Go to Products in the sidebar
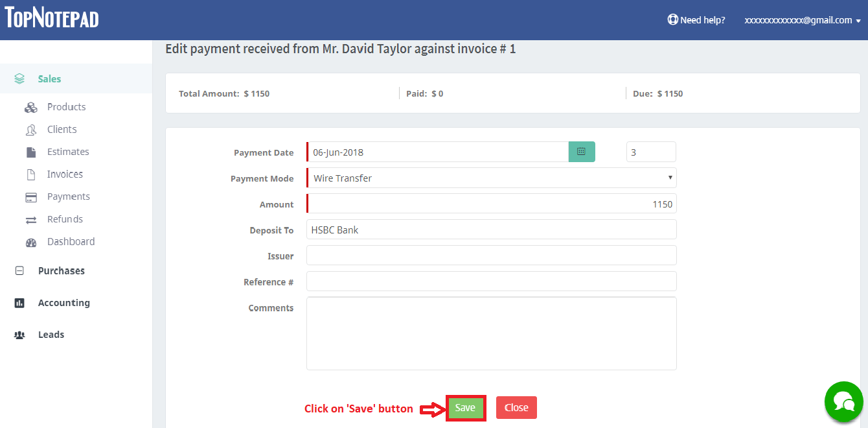This screenshot has height=428, width=868. coord(66,107)
